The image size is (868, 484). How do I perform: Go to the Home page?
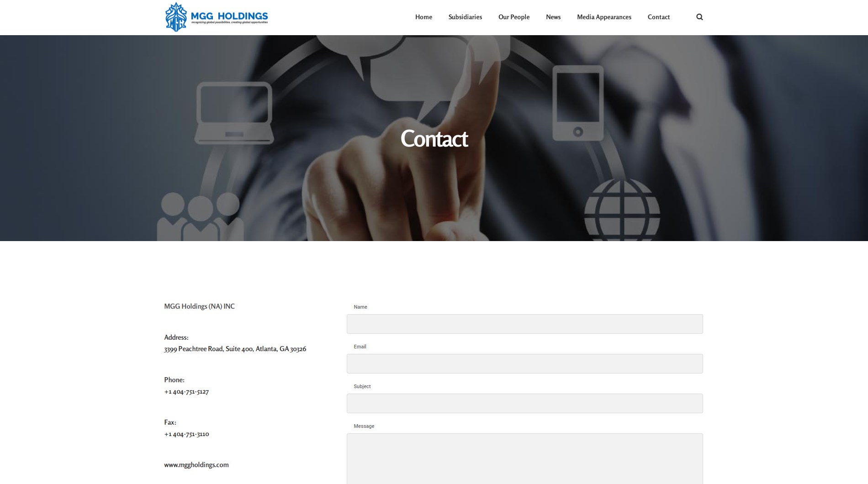click(x=423, y=17)
